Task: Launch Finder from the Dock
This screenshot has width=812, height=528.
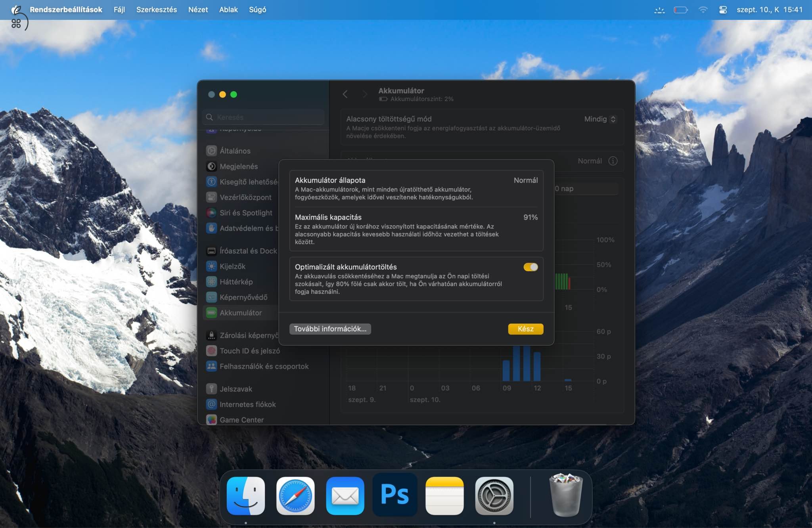Action: tap(246, 495)
